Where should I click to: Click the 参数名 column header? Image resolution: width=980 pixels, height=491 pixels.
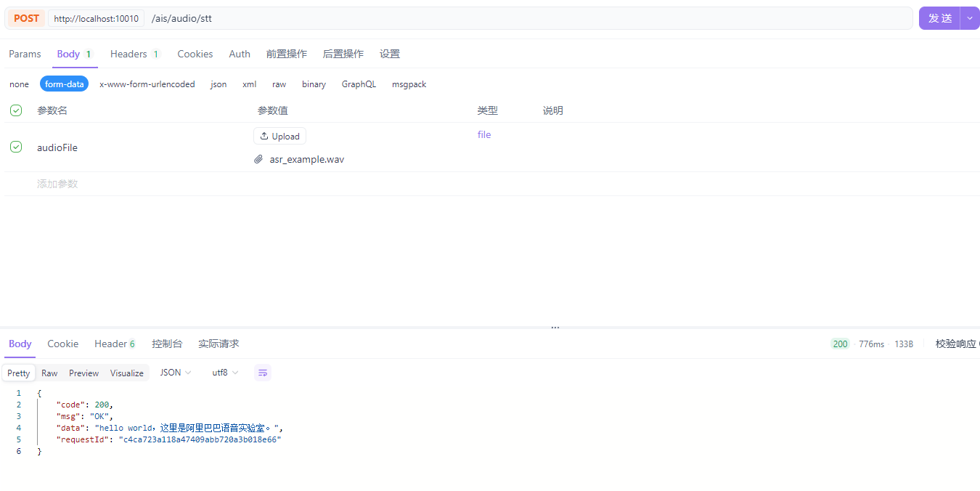click(52, 110)
